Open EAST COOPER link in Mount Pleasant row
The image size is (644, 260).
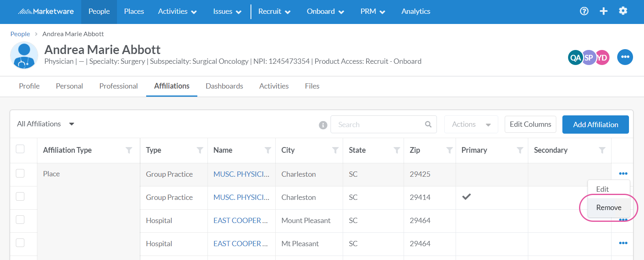click(x=240, y=220)
